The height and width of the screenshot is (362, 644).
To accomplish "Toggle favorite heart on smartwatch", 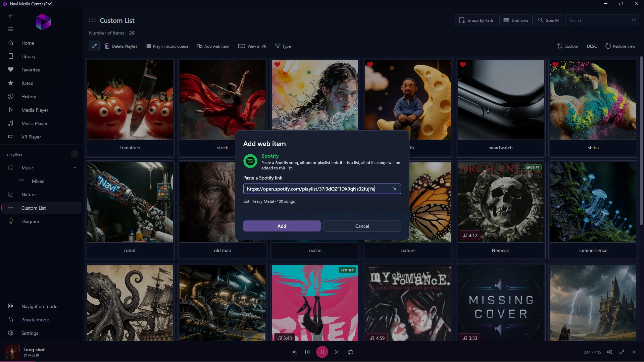I will [x=463, y=64].
